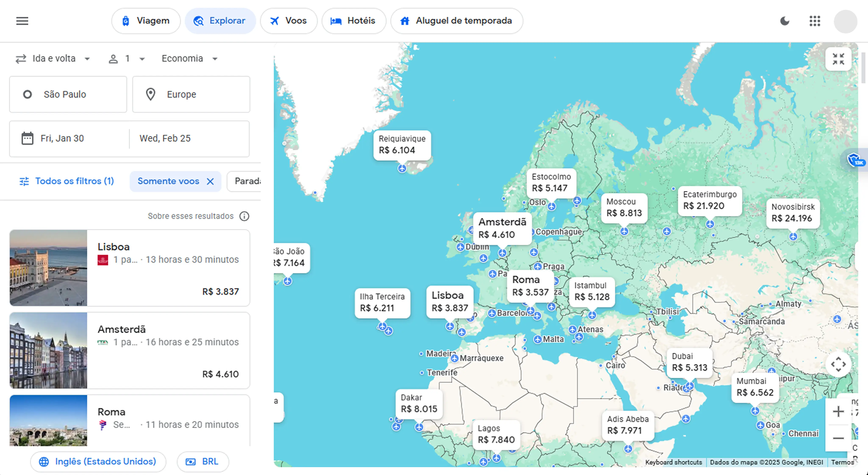Zoom out on the map
The height and width of the screenshot is (475, 868).
tap(838, 438)
